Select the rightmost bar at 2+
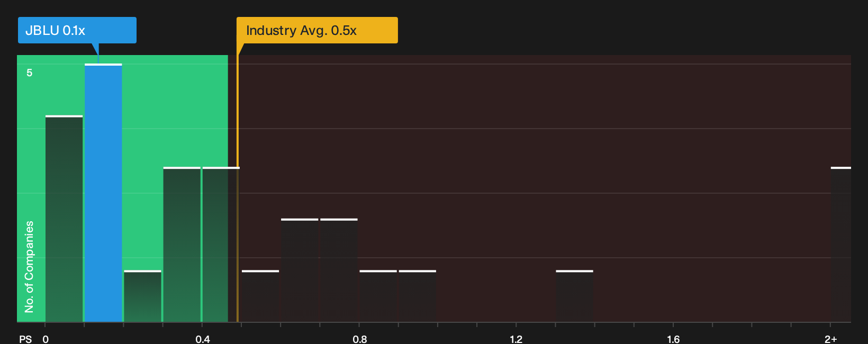The width and height of the screenshot is (868, 344). point(841,245)
